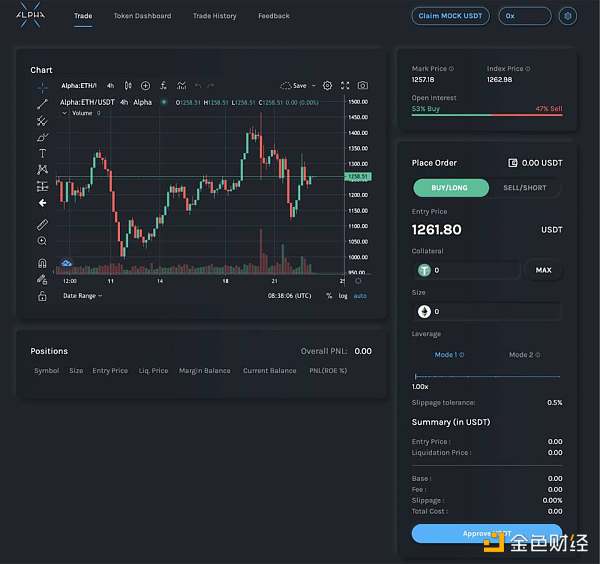Toggle log scale on chart
This screenshot has height=564, width=600.
[x=343, y=296]
